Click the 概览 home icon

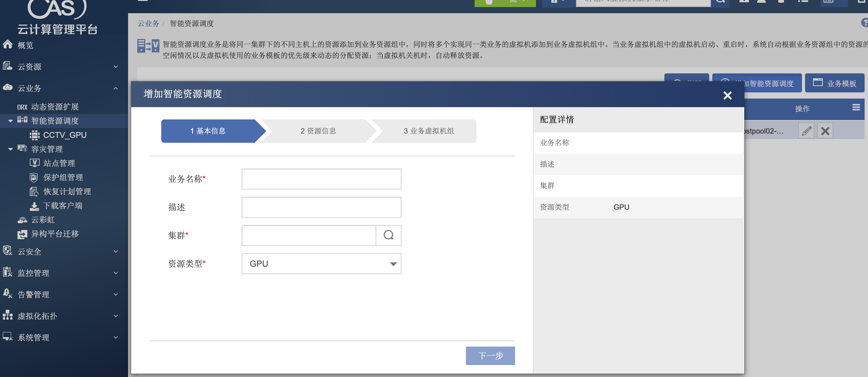click(x=8, y=44)
